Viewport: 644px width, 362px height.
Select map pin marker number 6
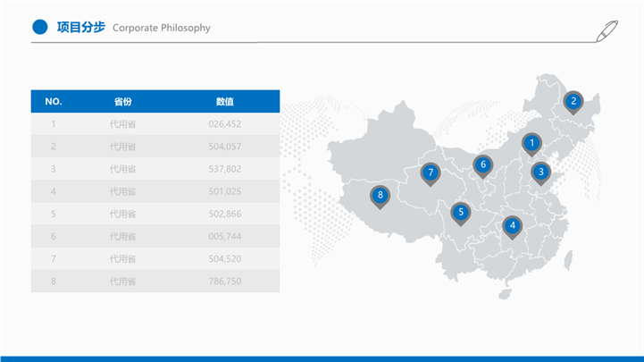(x=483, y=164)
